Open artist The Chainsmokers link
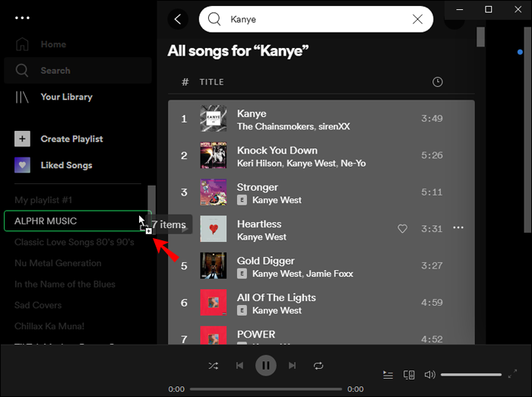The height and width of the screenshot is (397, 532). pos(275,127)
